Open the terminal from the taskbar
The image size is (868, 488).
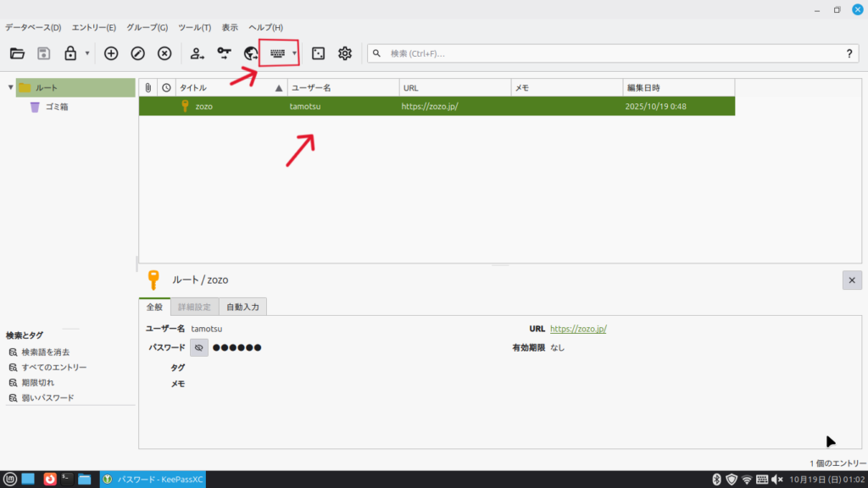point(66,480)
